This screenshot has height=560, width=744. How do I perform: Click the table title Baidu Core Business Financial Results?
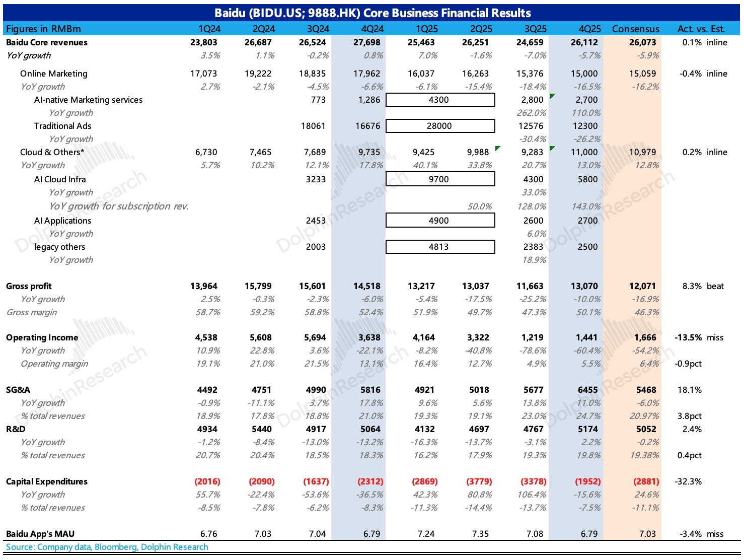[x=373, y=13]
